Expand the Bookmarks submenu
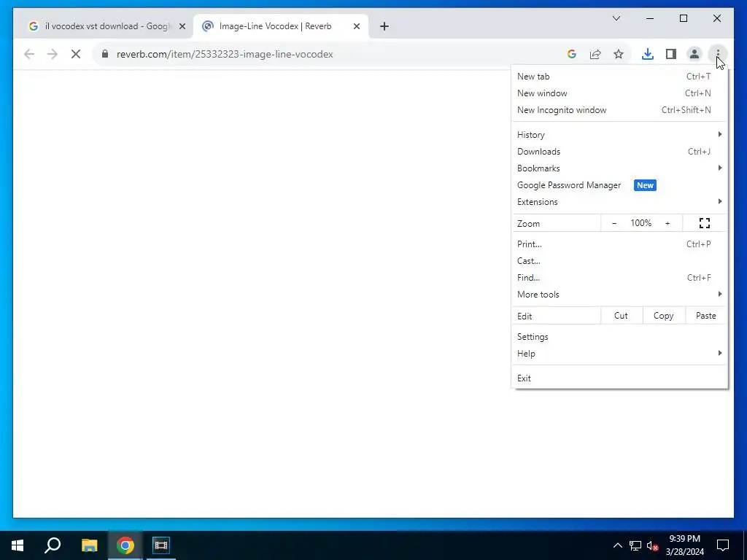 point(619,168)
